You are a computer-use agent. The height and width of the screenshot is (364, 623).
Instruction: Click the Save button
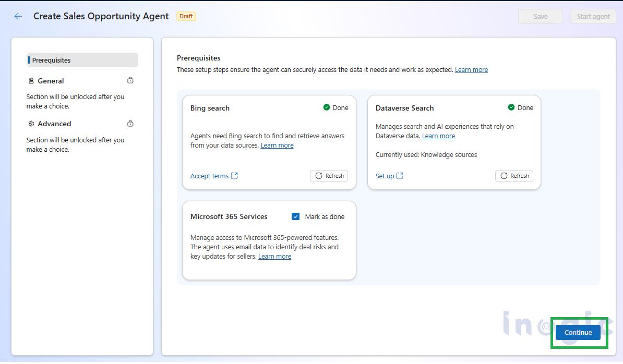[541, 17]
